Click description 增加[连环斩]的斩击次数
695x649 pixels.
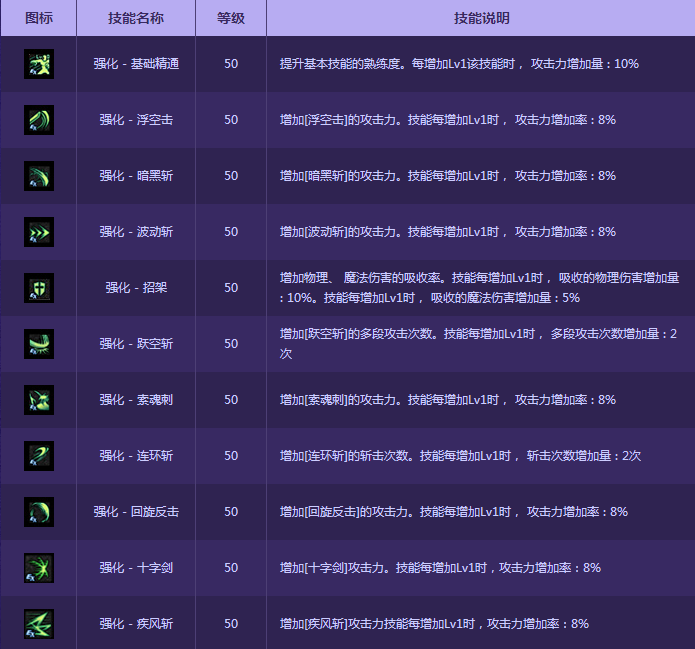pyautogui.click(x=460, y=456)
